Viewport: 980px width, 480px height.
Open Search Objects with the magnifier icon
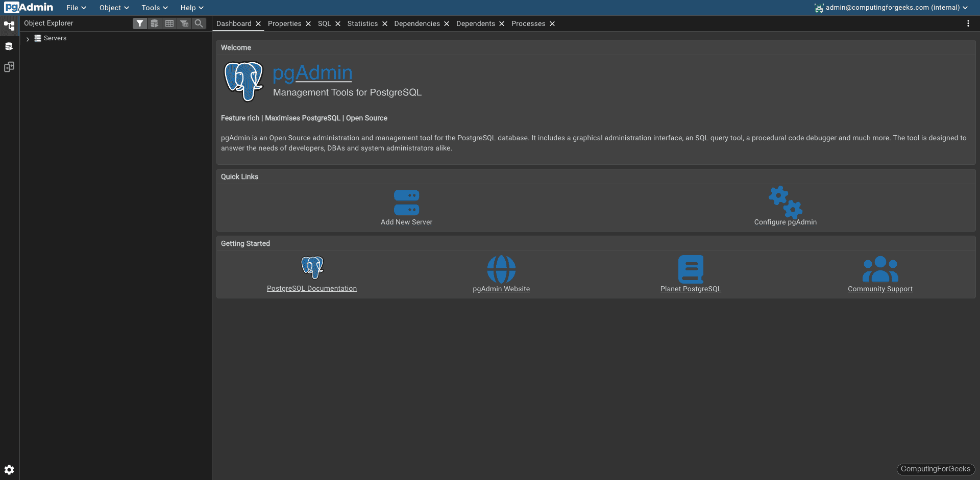(199, 23)
